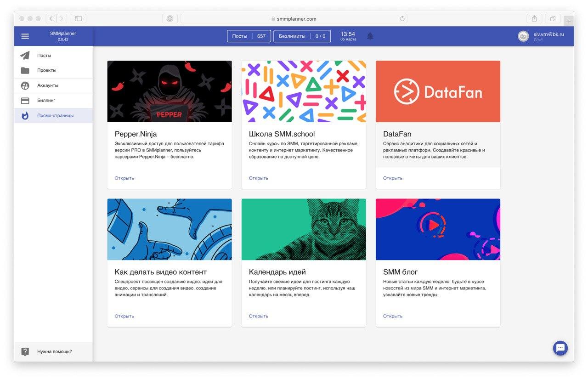
Task: Click the flame Promo pages icon
Action: tap(25, 116)
